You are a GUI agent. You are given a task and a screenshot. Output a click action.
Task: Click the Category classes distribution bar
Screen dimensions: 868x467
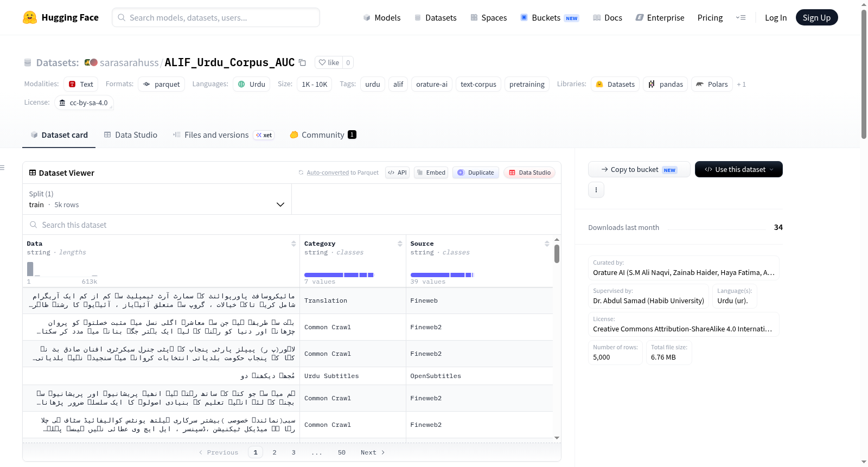coord(339,275)
